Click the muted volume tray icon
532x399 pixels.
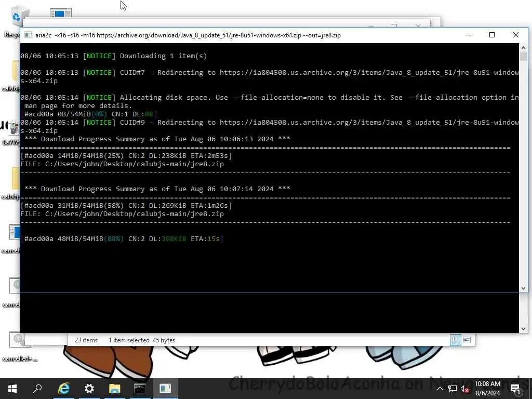point(464,389)
